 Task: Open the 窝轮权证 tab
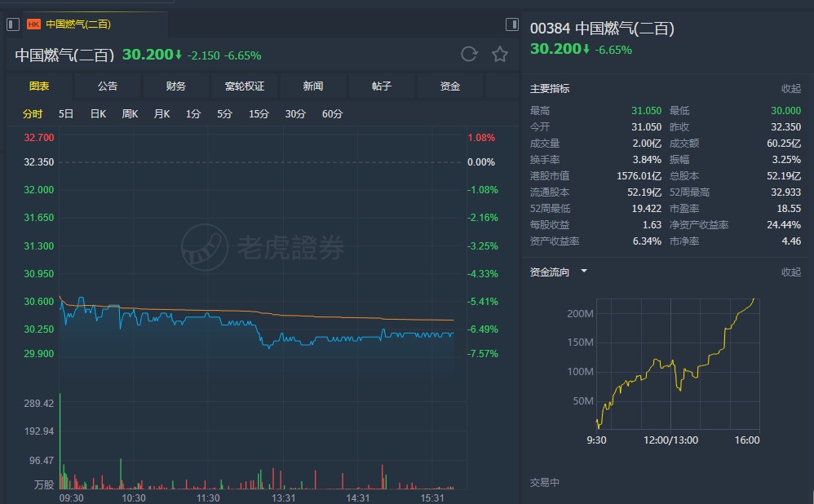[x=245, y=86]
